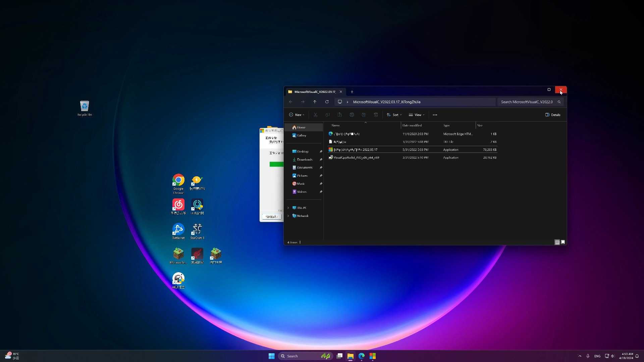Click the Search MicrosoftVisualC field
The image size is (644, 362).
[527, 102]
